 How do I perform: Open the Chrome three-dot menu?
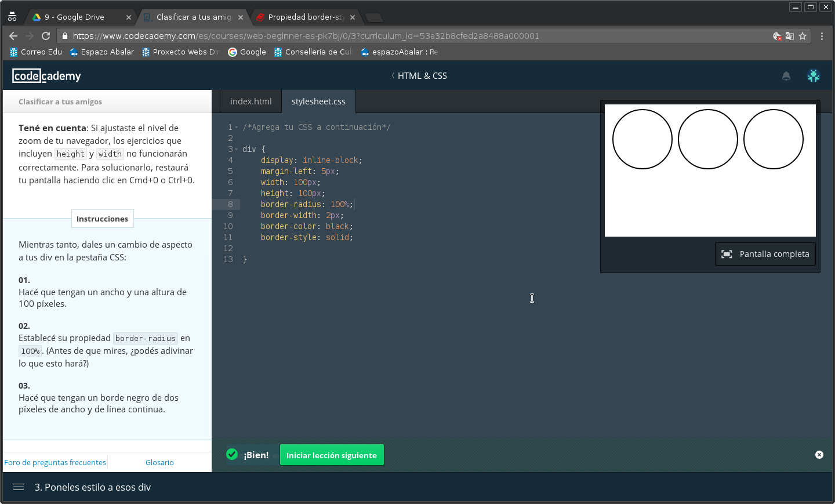click(822, 36)
